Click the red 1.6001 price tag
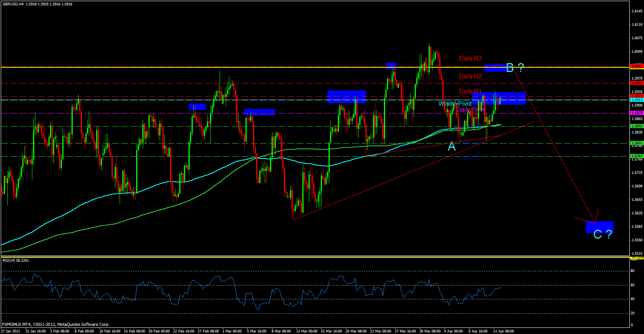 637,66
